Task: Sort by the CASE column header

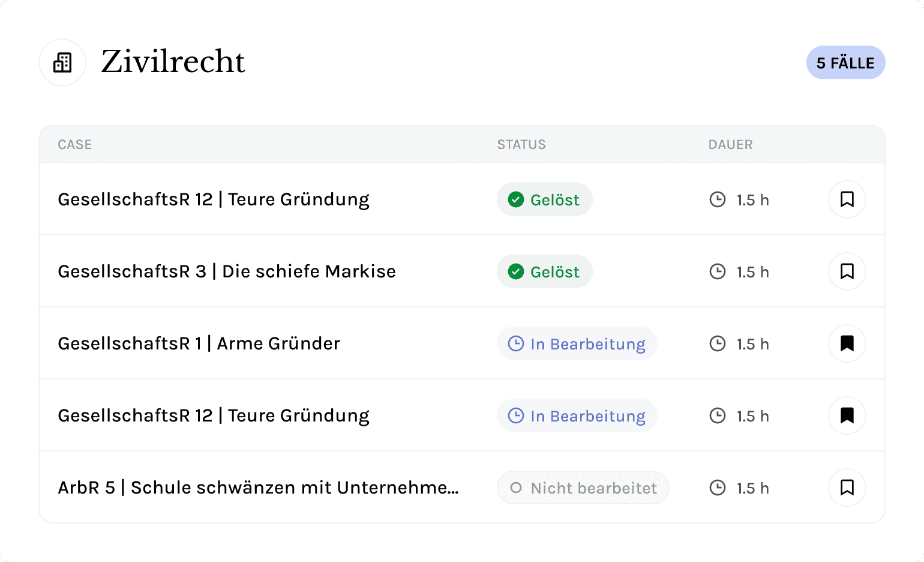Action: (75, 145)
